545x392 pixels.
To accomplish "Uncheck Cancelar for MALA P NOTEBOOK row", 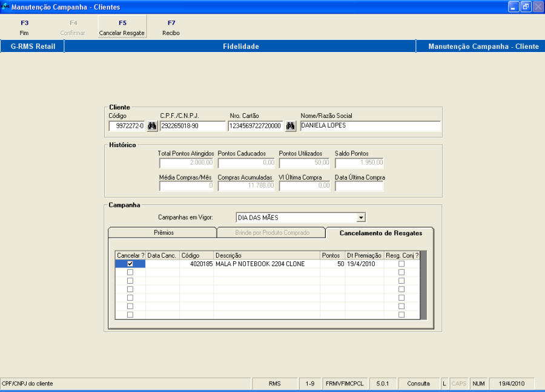I will point(130,264).
